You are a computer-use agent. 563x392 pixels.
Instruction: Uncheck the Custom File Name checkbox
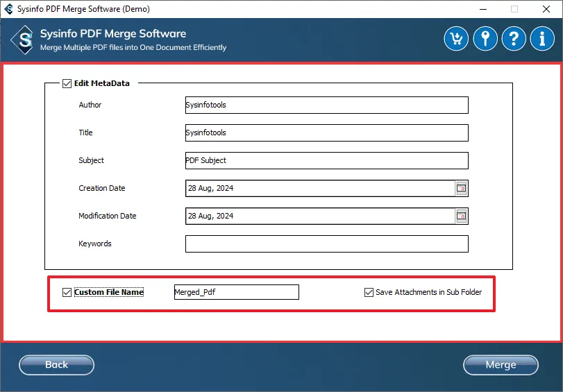point(67,292)
